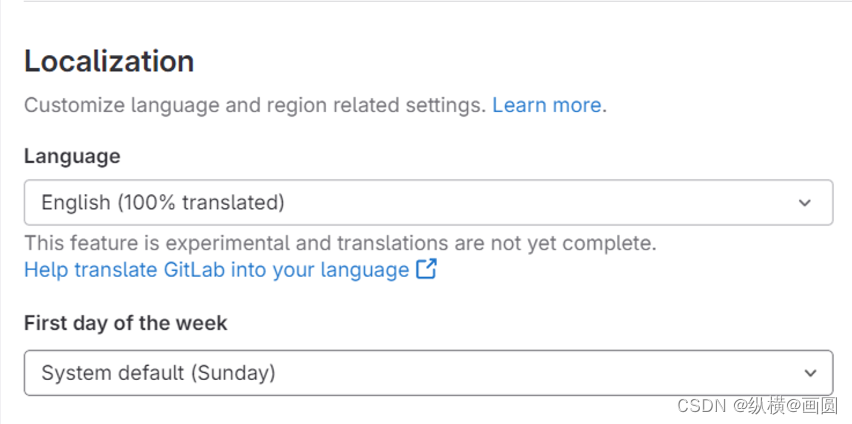Click the chevron arrow in First day dropdown
Image resolution: width=852 pixels, height=424 pixels.
point(810,373)
